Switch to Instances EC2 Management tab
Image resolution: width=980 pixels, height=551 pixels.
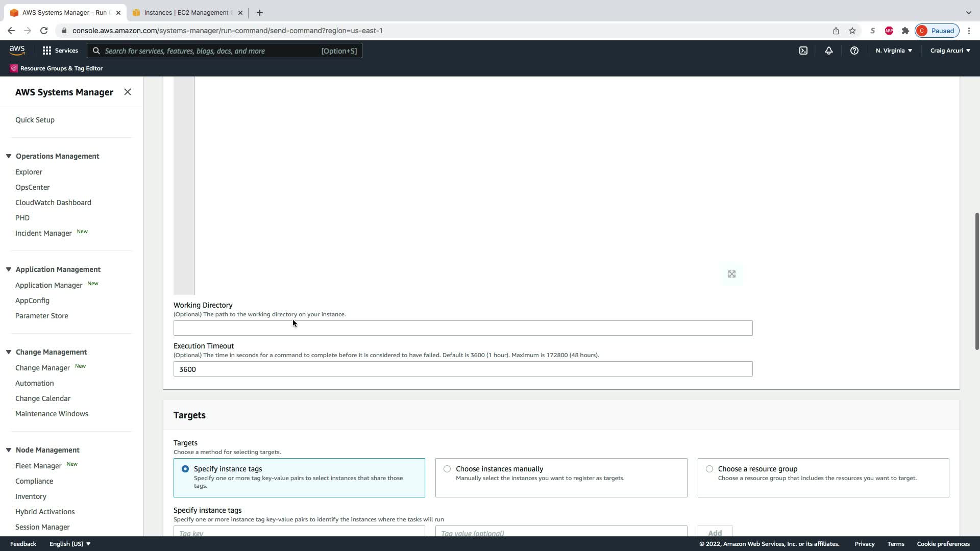click(186, 13)
